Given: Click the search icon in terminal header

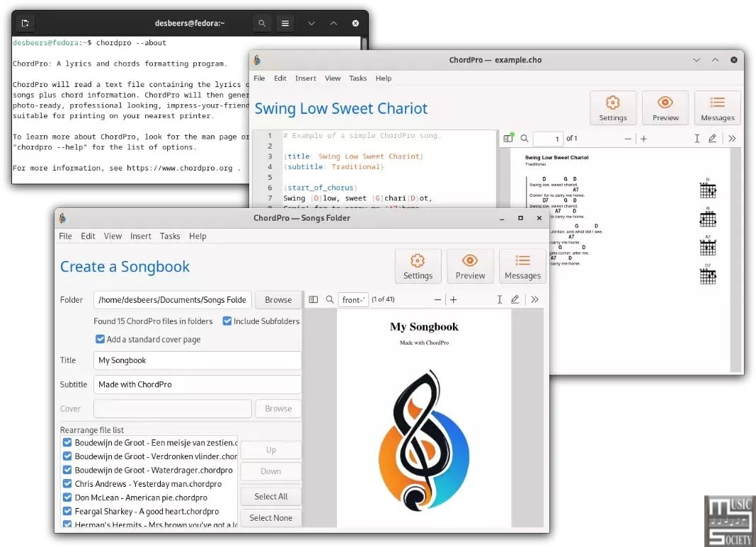Looking at the screenshot, I should [262, 23].
